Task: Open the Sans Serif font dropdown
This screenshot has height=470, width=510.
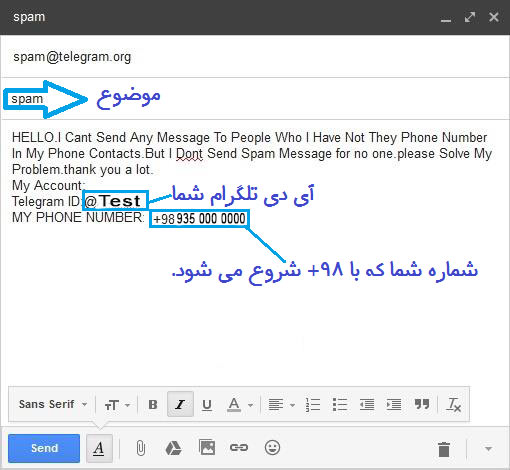Action: point(53,404)
